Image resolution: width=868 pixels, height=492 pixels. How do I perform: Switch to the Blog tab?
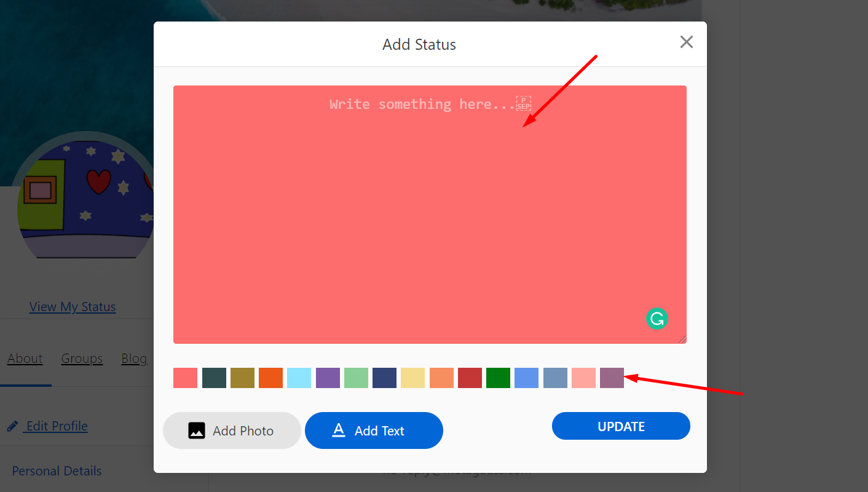133,358
